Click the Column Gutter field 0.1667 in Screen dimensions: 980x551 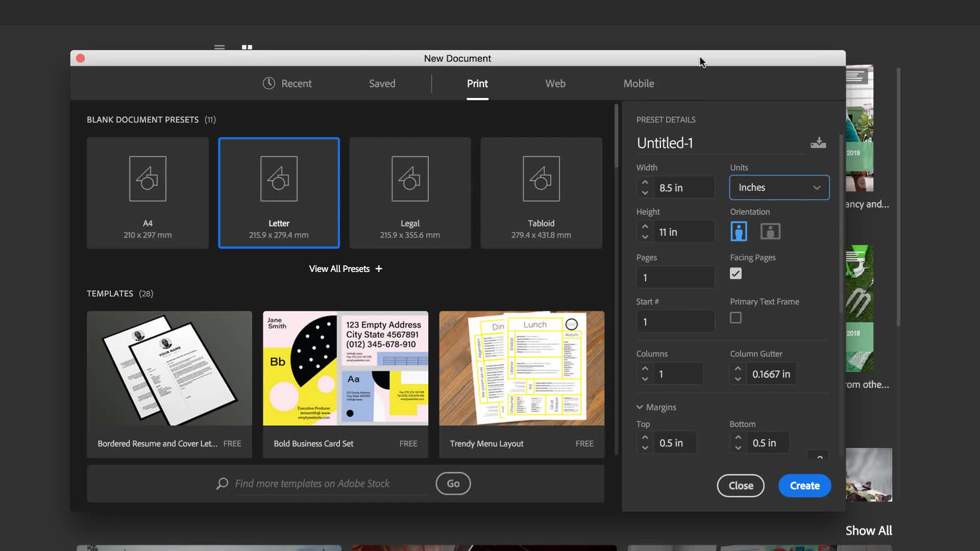pyautogui.click(x=771, y=374)
